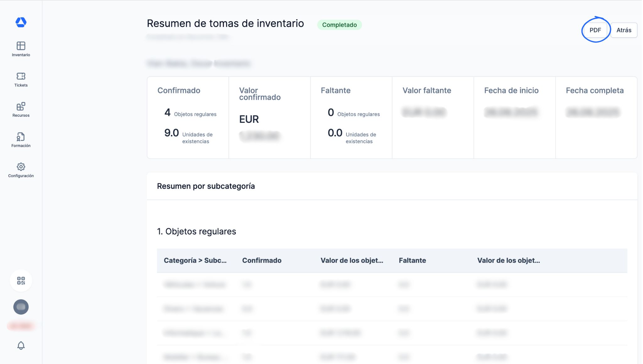Click the Completado status badge

coord(339,25)
